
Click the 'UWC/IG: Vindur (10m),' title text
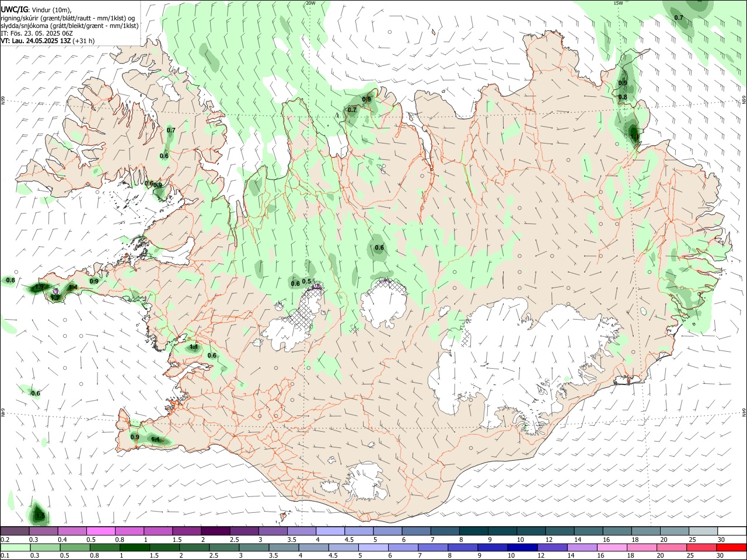[x=36, y=9]
